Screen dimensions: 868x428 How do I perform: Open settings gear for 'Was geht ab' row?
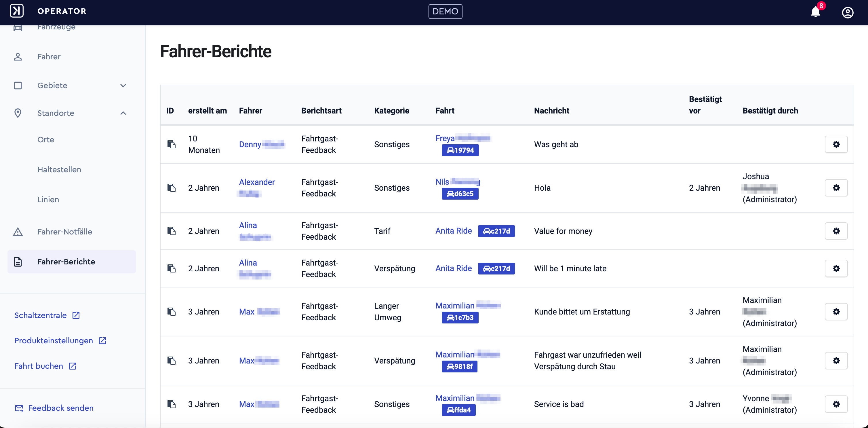(x=836, y=144)
